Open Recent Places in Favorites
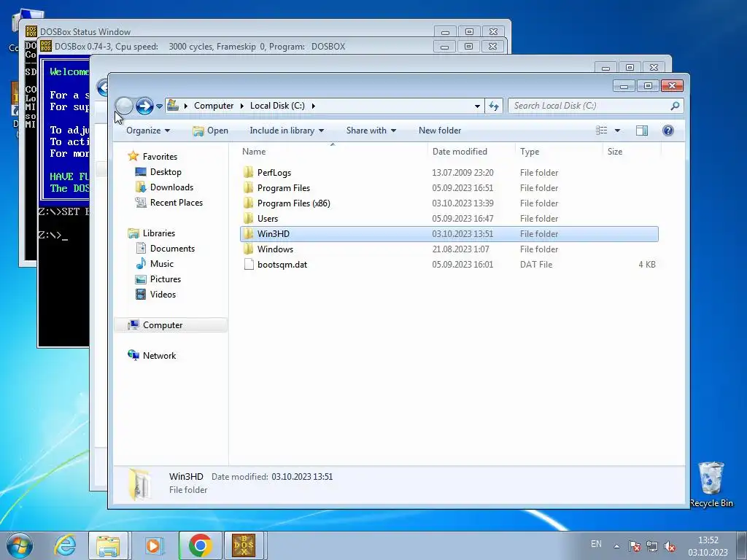The height and width of the screenshot is (560, 747). click(x=177, y=203)
